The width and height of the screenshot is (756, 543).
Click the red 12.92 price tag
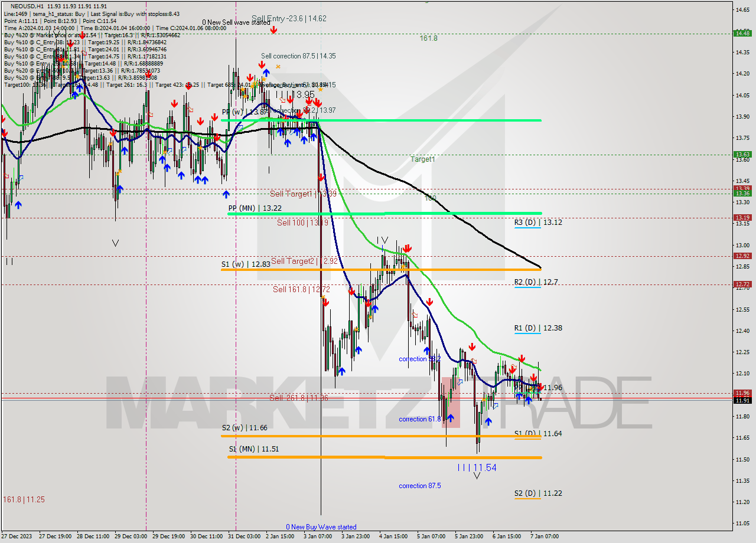pos(742,256)
